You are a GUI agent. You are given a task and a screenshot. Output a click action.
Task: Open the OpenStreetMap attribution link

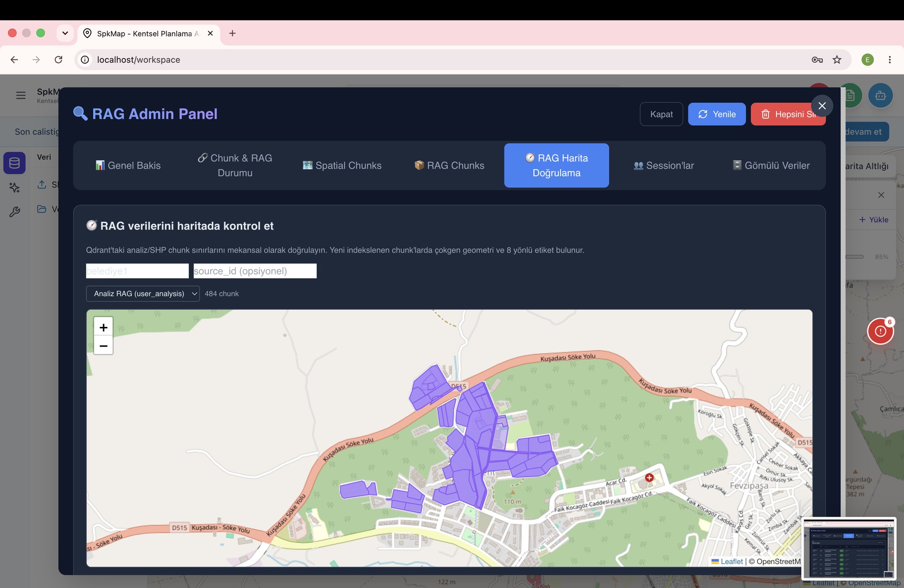(x=778, y=561)
